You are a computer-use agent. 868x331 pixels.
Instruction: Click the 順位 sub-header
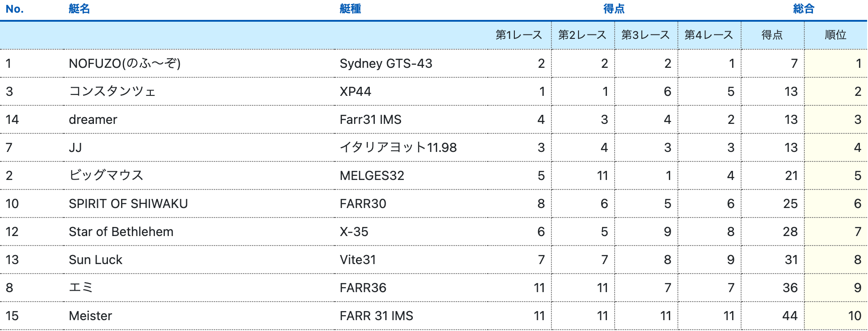835,35
